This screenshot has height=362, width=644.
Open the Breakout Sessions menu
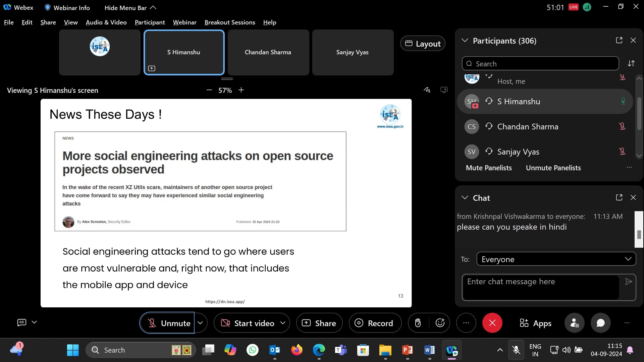pos(229,22)
